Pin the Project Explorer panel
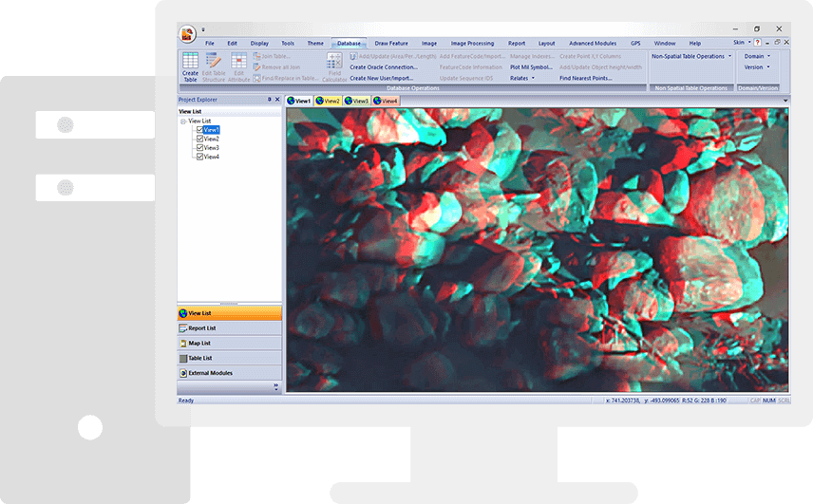 point(269,100)
